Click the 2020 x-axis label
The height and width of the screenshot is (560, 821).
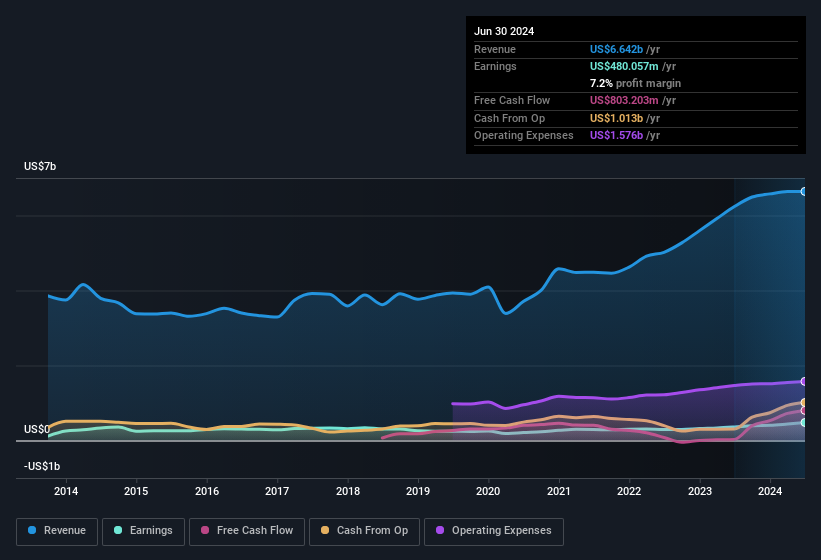(488, 491)
